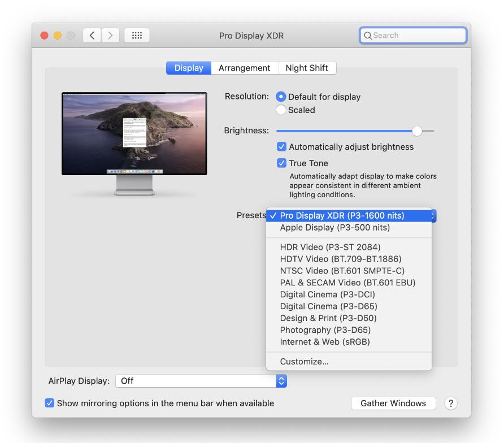Select HDTV Video (BT.709-BT.1886) preset
Image resolution: width=504 pixels, height=443 pixels.
(349, 259)
